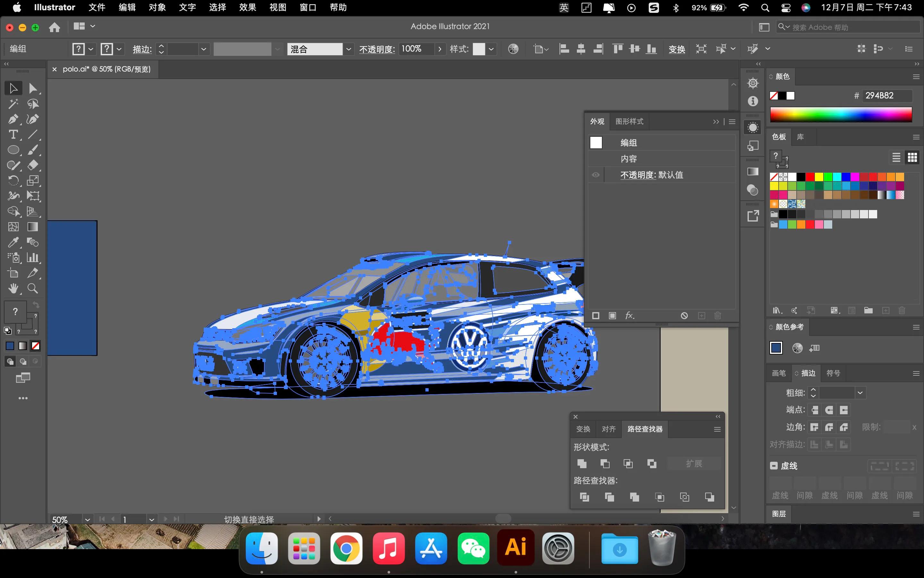Select the Direct Selection tool
The image size is (924, 578).
[33, 88]
